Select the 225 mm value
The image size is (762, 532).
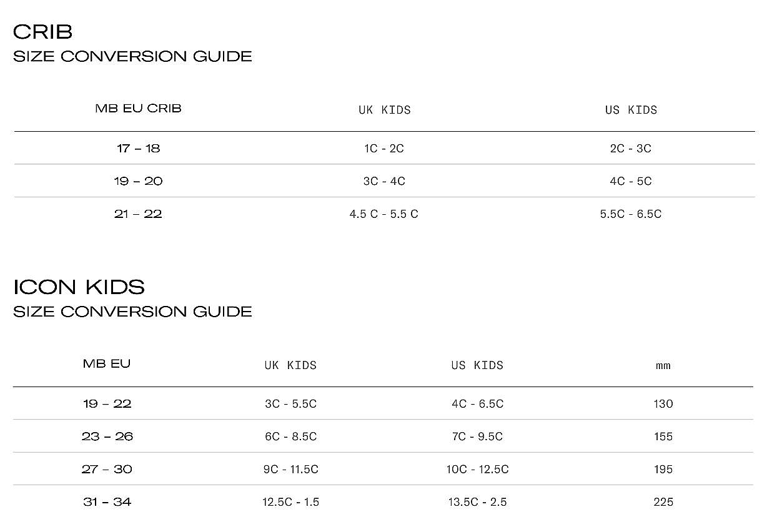point(663,502)
